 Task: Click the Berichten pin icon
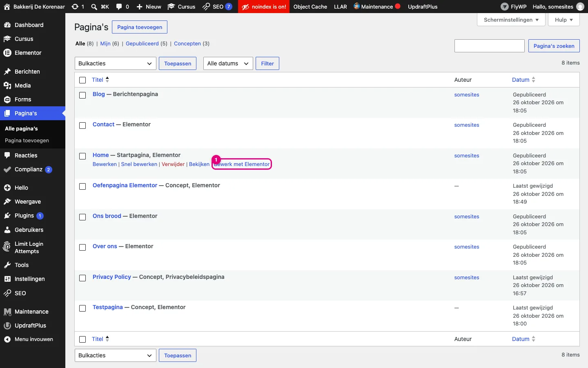coord(7,72)
